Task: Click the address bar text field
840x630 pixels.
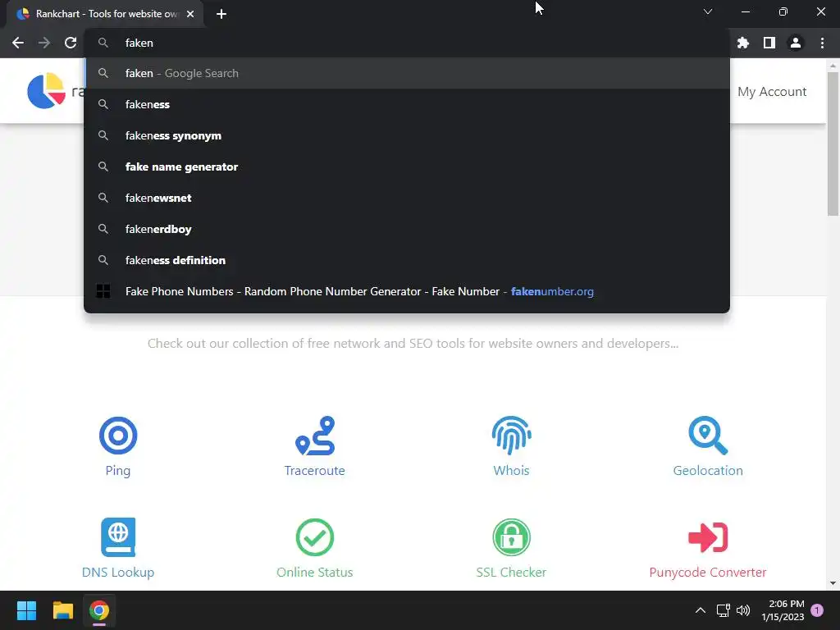Action: pyautogui.click(x=407, y=43)
